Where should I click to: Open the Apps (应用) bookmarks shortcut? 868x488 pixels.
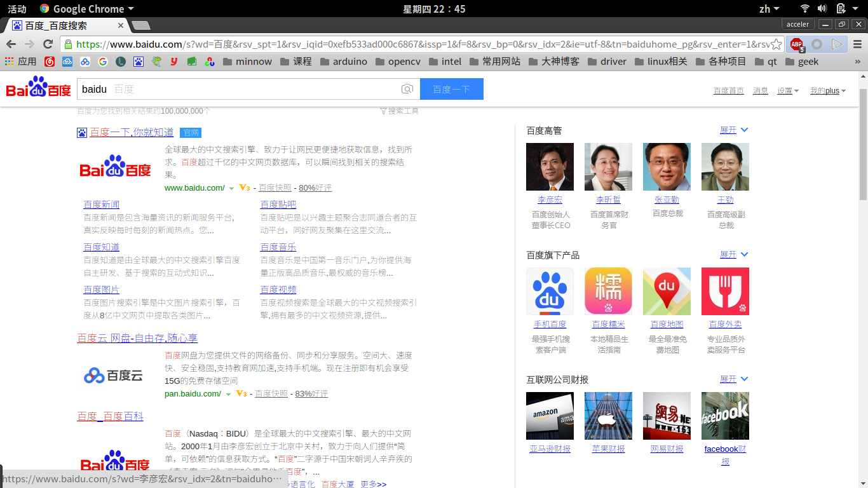coord(21,62)
